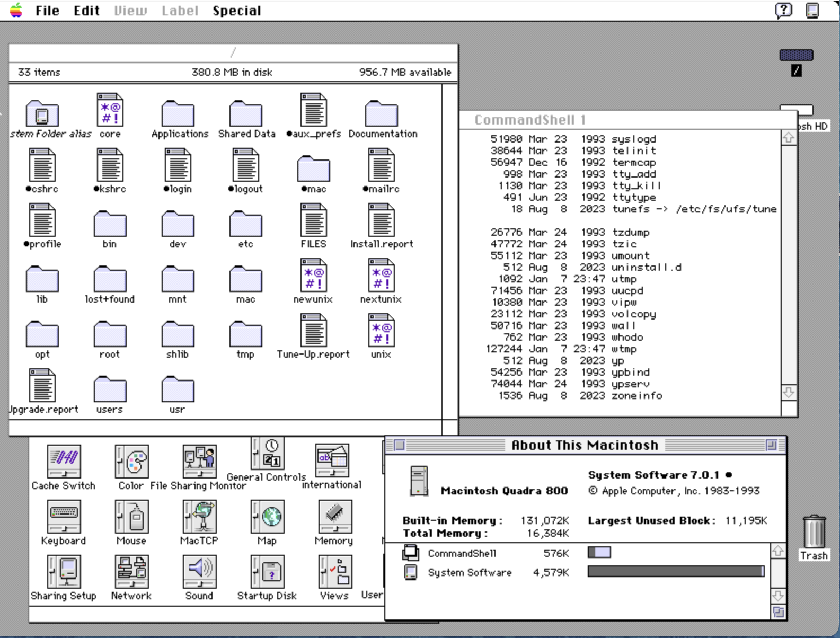
Task: Click the termcap line in CommandShell
Action: pyautogui.click(x=573, y=163)
